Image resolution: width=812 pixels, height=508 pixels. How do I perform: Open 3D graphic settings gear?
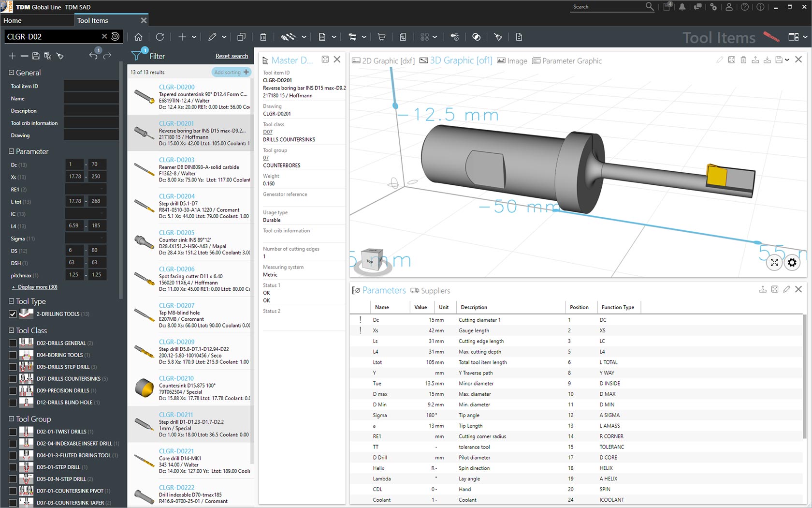click(x=792, y=263)
